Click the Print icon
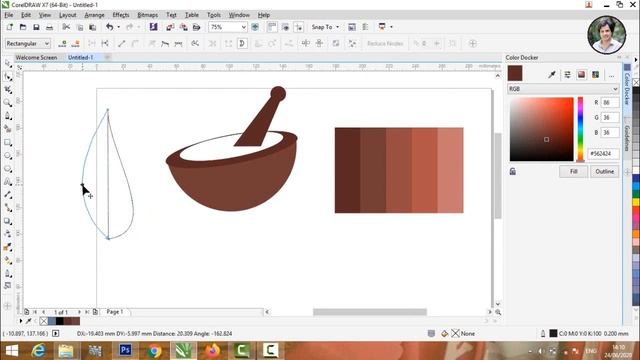Image resolution: width=640 pixels, height=360 pixels. pyautogui.click(x=49, y=27)
